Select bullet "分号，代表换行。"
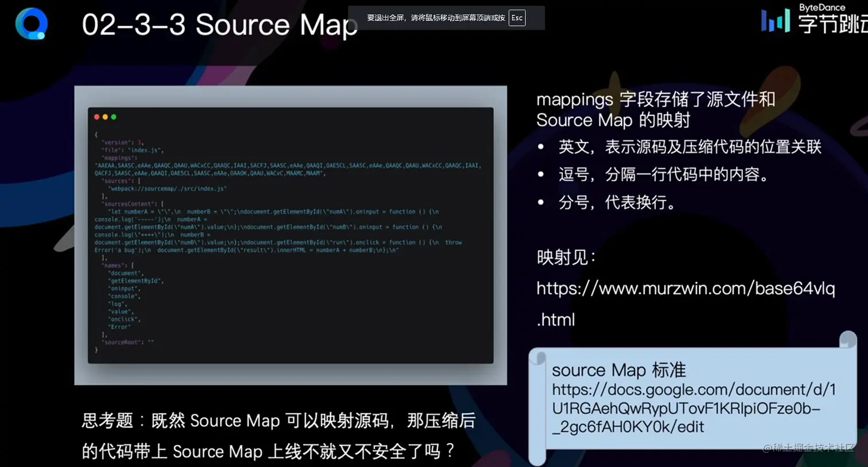The width and height of the screenshot is (868, 467). (619, 203)
